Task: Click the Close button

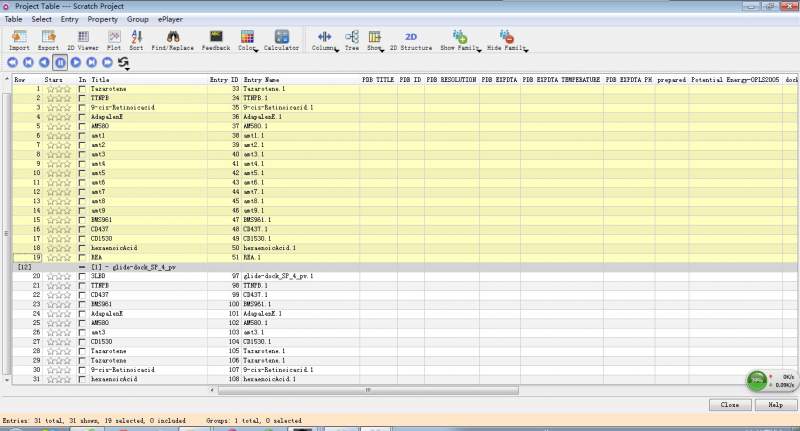Action: tap(730, 404)
